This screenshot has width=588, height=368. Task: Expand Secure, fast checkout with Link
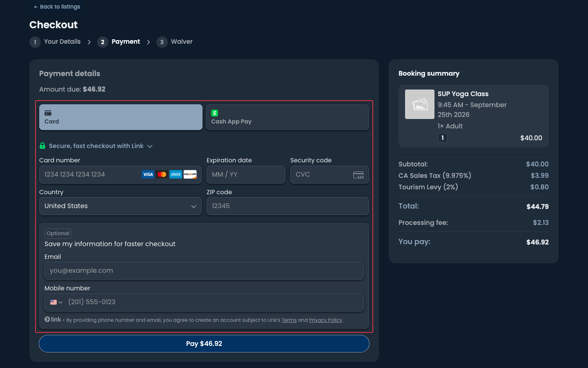[x=96, y=146]
